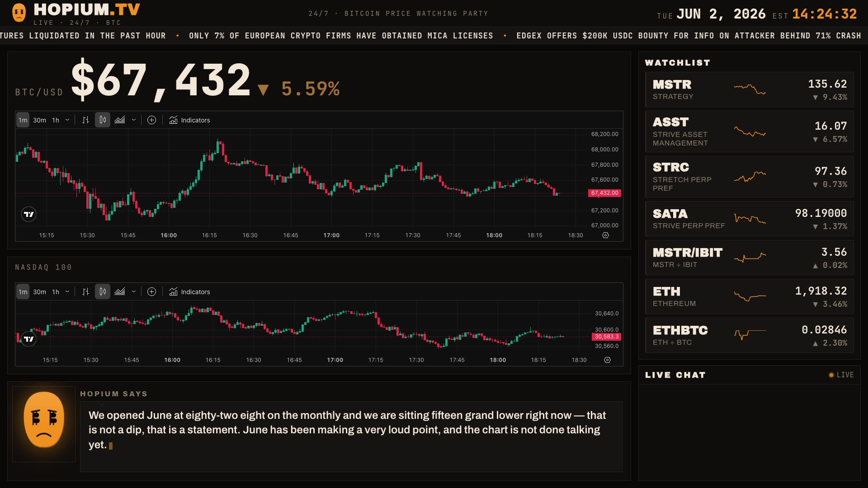Open the time axis settings gear on BTC chart
868x488 pixels.
click(606, 235)
